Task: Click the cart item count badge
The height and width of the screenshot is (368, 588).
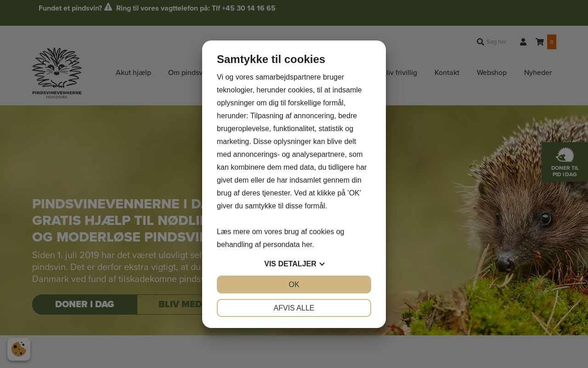Action: pos(552,42)
